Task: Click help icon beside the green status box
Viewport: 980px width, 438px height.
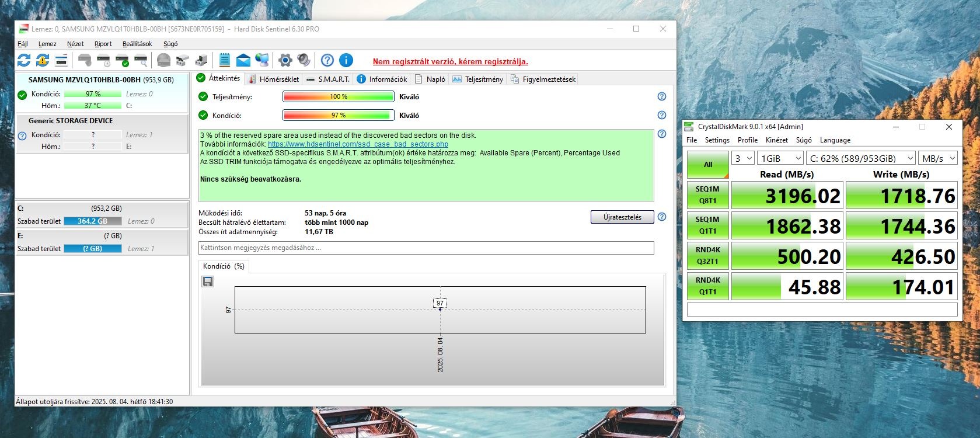Action: point(661,134)
